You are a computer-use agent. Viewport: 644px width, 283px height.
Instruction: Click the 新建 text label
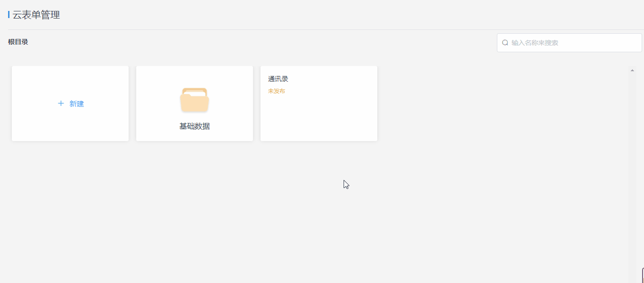point(76,104)
